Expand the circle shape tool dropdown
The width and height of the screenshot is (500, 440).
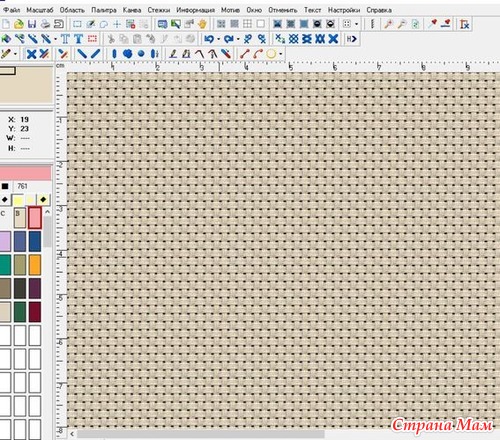(281, 54)
